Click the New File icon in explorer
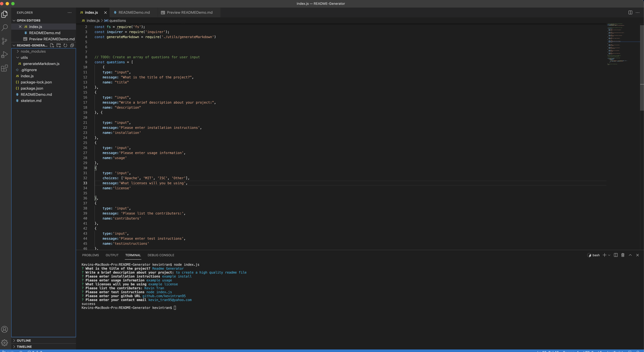Screen dimensions: 644x352 52,45
